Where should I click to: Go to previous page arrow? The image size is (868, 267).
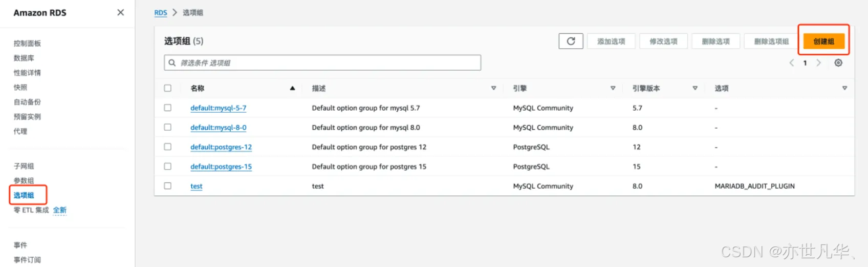pyautogui.click(x=791, y=63)
